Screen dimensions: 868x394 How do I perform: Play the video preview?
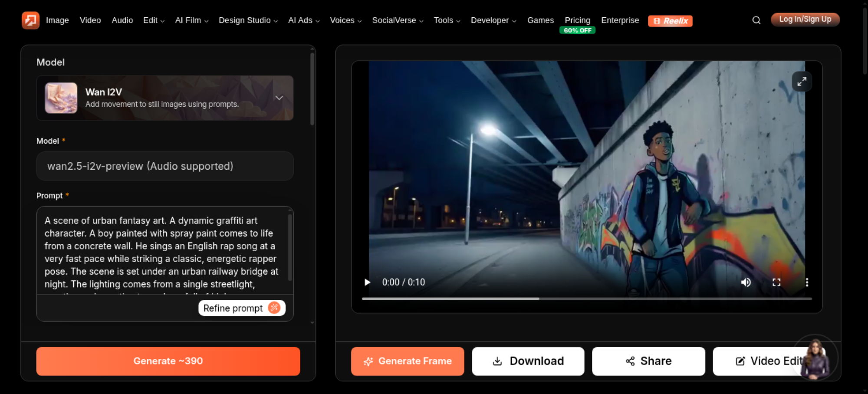point(367,282)
